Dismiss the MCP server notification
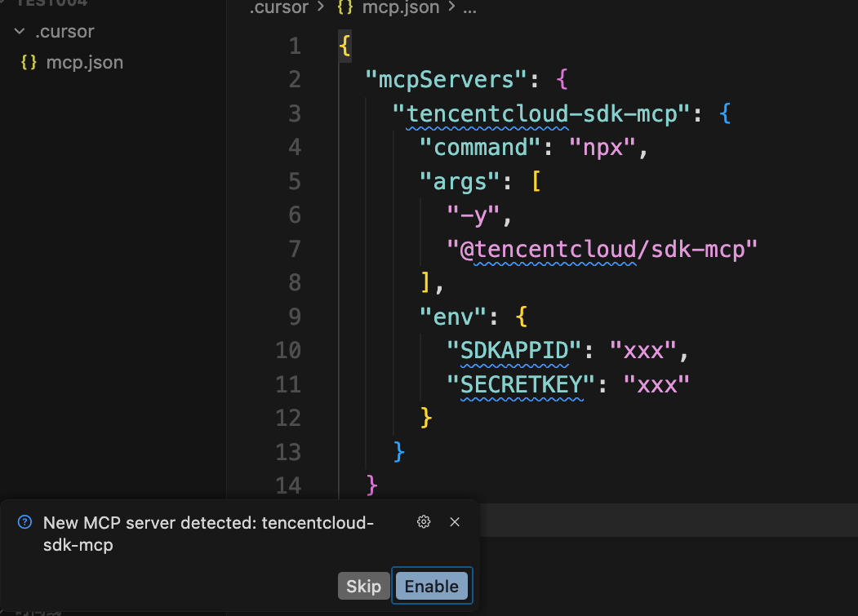The height and width of the screenshot is (616, 858). coord(455,522)
